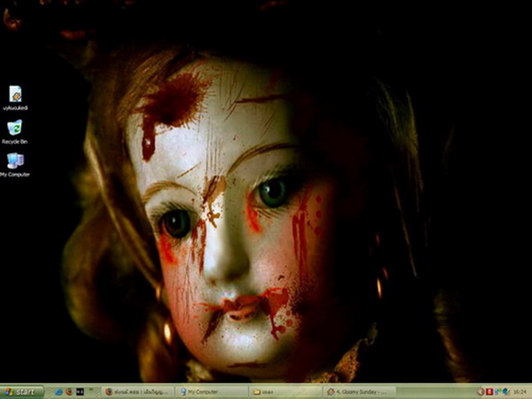Open the black command prompt Quick Launch icon
Image resolution: width=532 pixels, height=399 pixels.
coord(80,392)
